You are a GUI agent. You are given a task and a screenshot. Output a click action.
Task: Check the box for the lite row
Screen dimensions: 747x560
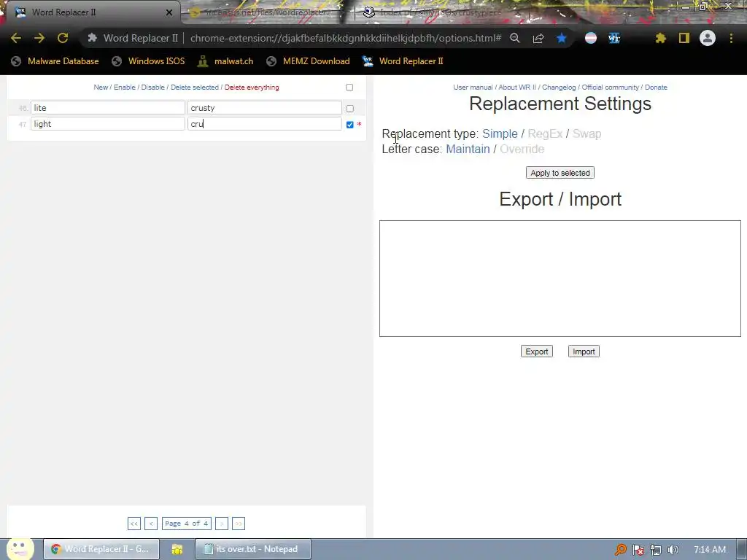pyautogui.click(x=350, y=109)
